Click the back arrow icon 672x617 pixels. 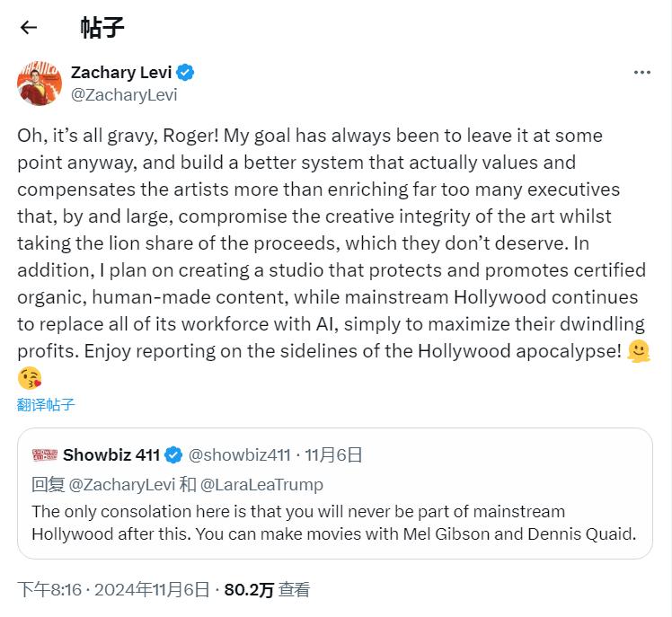point(29,27)
